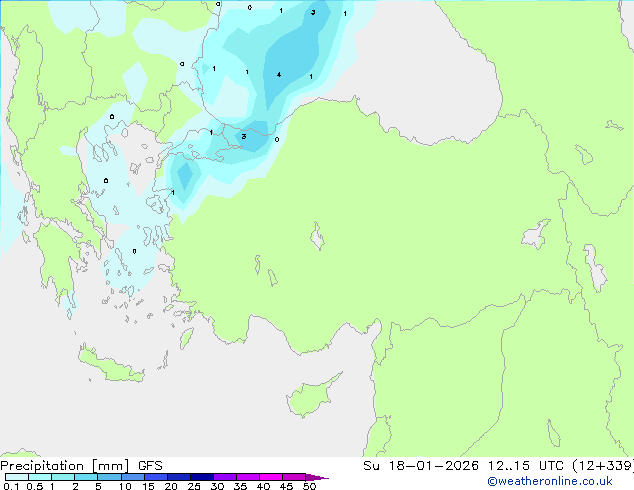The width and height of the screenshot is (634, 490).
Task: Click the legend label '25'
Action: 194,486
